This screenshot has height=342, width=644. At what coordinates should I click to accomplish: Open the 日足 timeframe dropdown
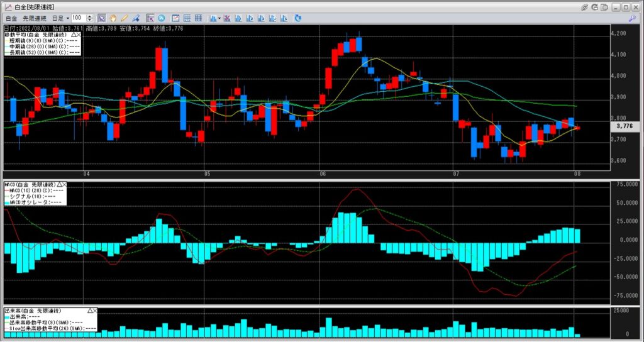(60, 18)
